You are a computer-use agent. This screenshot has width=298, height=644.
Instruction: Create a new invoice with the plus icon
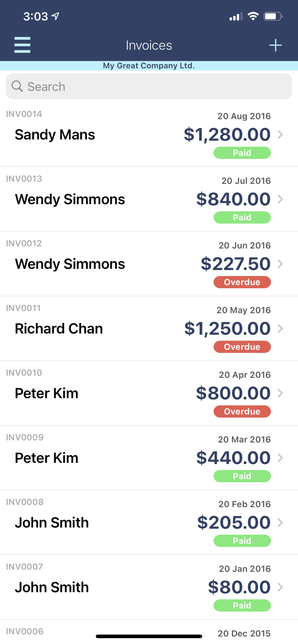coord(276,45)
